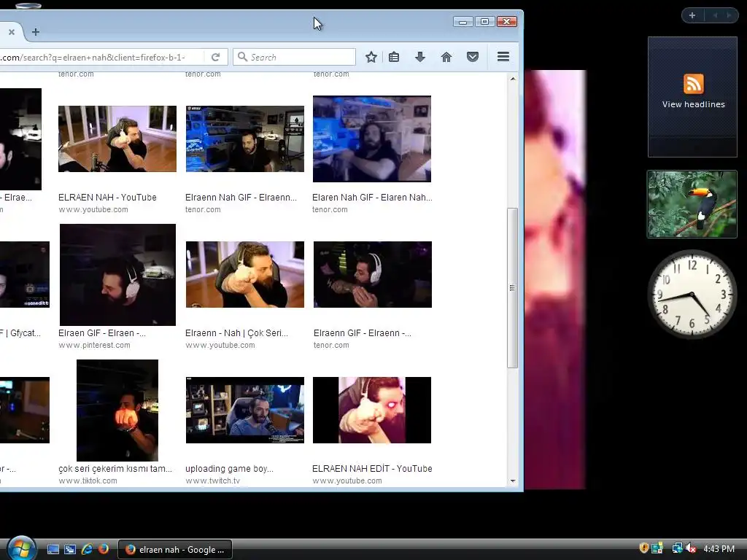Click çok seri çekerim kısmı title
Viewport: 747px width, 560px height.
click(x=115, y=469)
